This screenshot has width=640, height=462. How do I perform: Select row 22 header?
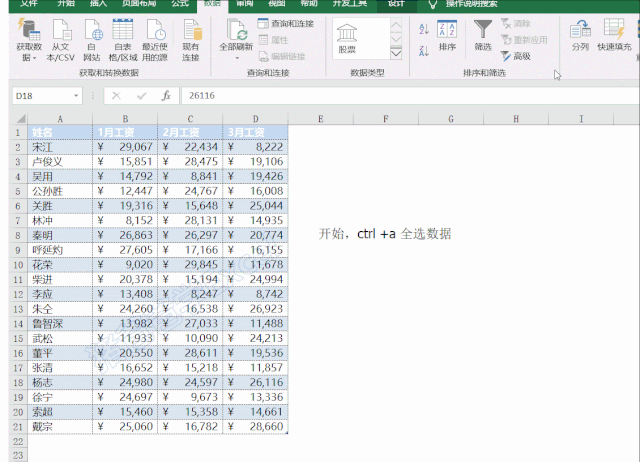coord(18,442)
